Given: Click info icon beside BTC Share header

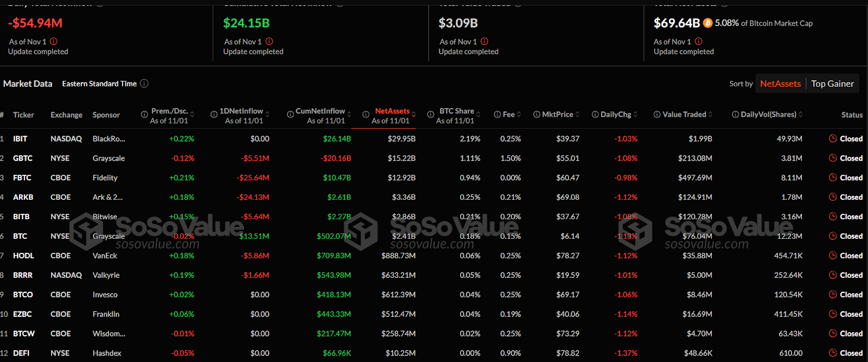Looking at the screenshot, I should 430,115.
